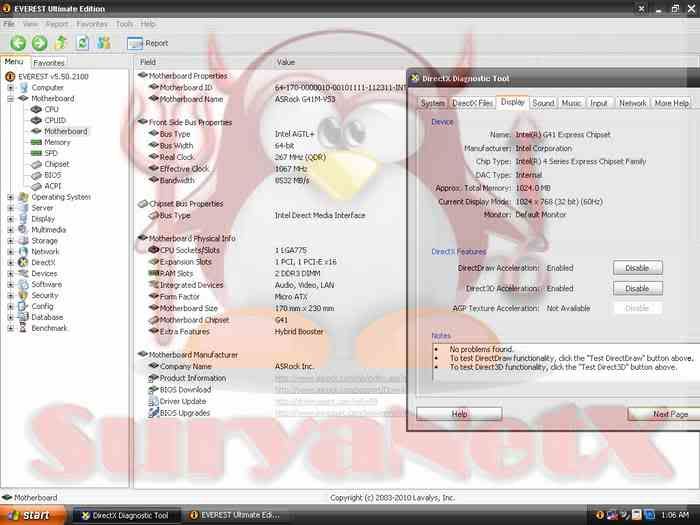The height and width of the screenshot is (525, 700).
Task: Expand the DirectX tree node
Action: click(10, 262)
